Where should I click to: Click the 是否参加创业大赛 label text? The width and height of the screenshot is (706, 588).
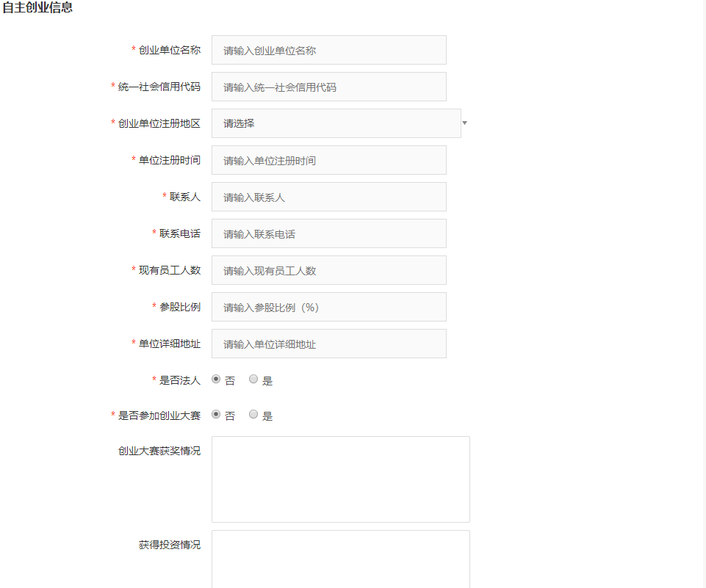(159, 415)
